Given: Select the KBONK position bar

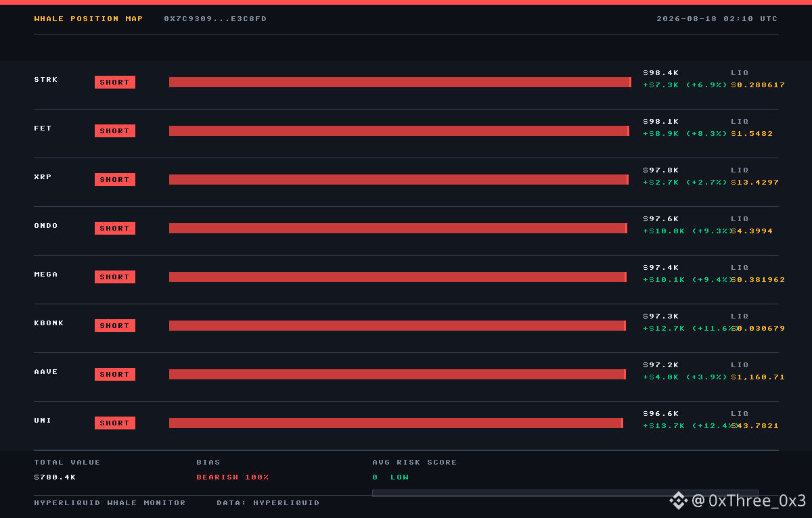Looking at the screenshot, I should [397, 326].
